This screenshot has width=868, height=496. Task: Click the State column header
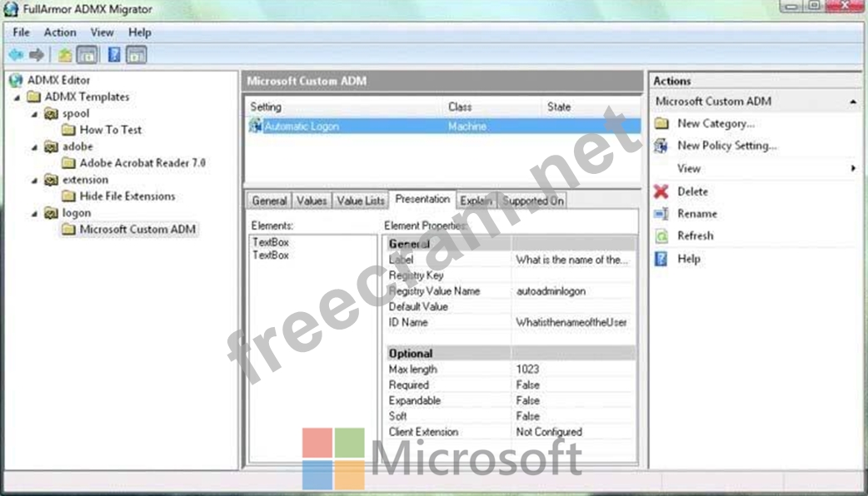591,107
